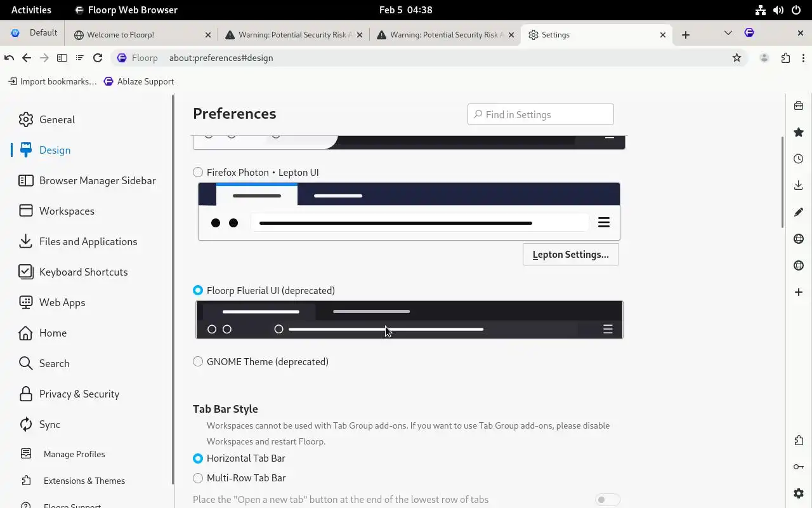Click Import bookmarks... in bookmarks bar

52,81
